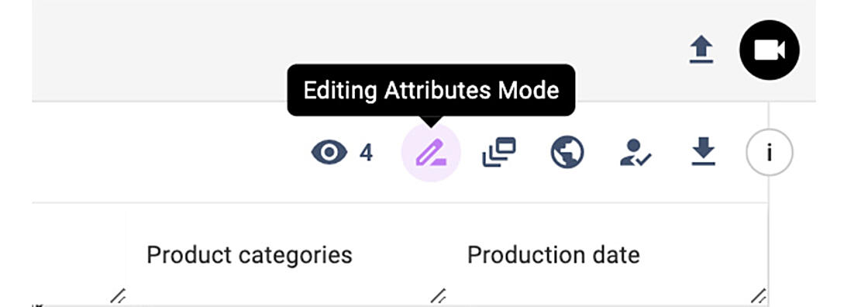The width and height of the screenshot is (868, 307).
Task: Click resize handle left of Product categories
Action: coord(117,295)
